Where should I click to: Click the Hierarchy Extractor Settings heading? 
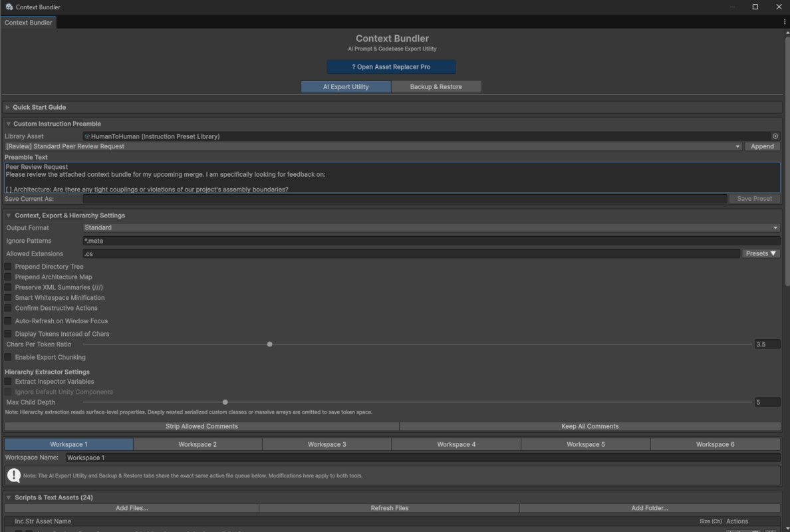[47, 372]
